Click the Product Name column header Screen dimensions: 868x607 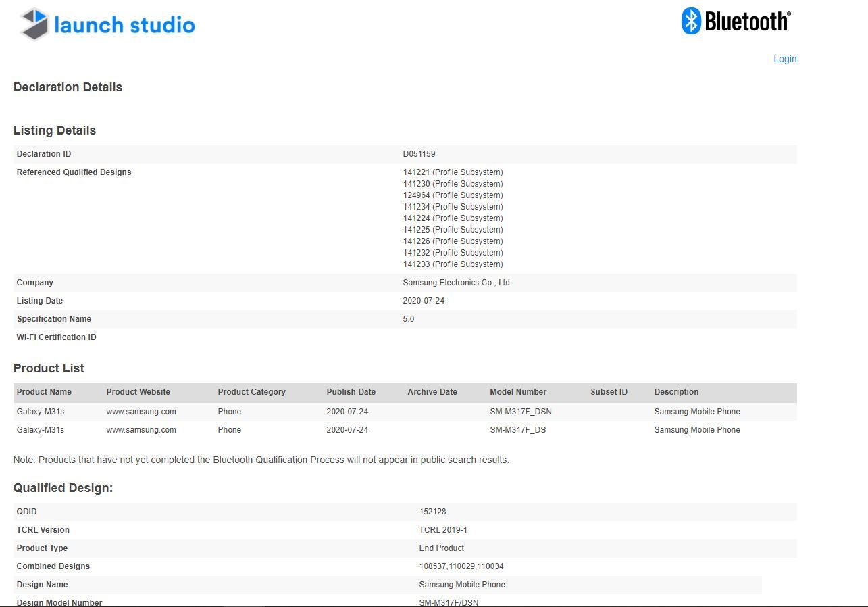44,392
